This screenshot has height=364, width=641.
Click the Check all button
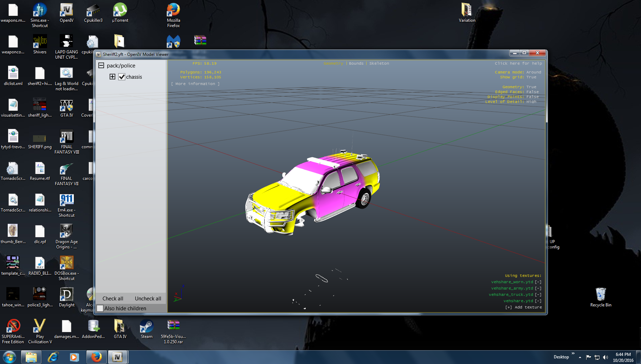[x=113, y=298]
